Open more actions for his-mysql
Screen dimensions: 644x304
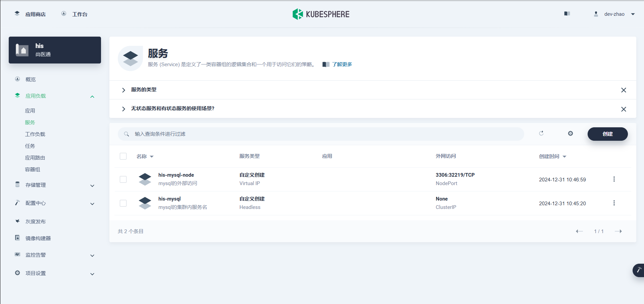(x=614, y=203)
